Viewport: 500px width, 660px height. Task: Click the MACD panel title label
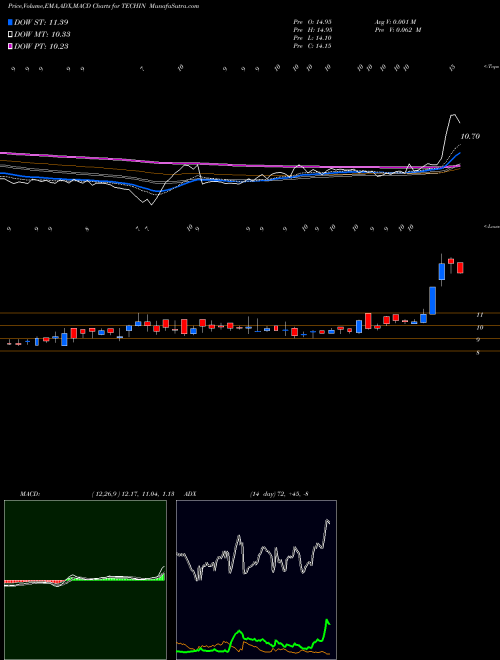(x=30, y=494)
